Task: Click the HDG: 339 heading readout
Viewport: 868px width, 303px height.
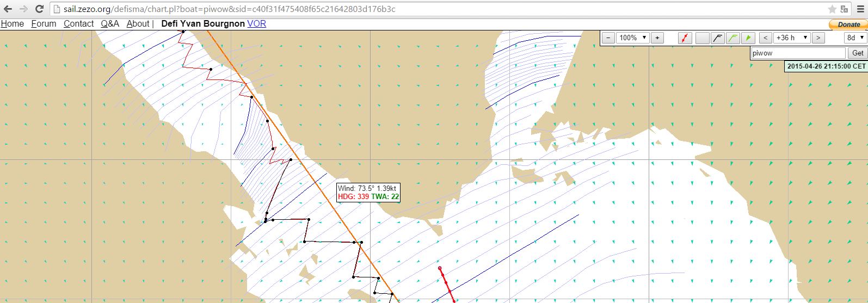Action: coord(353,196)
